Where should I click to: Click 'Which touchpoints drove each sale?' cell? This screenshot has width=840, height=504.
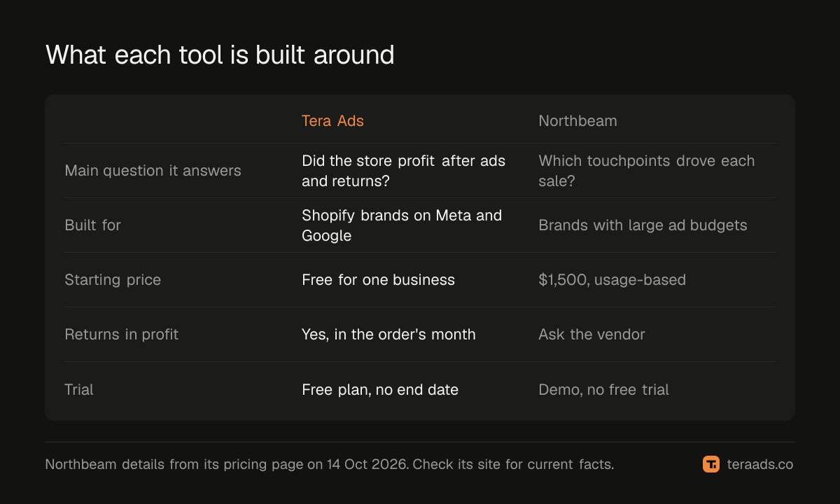pyautogui.click(x=647, y=171)
